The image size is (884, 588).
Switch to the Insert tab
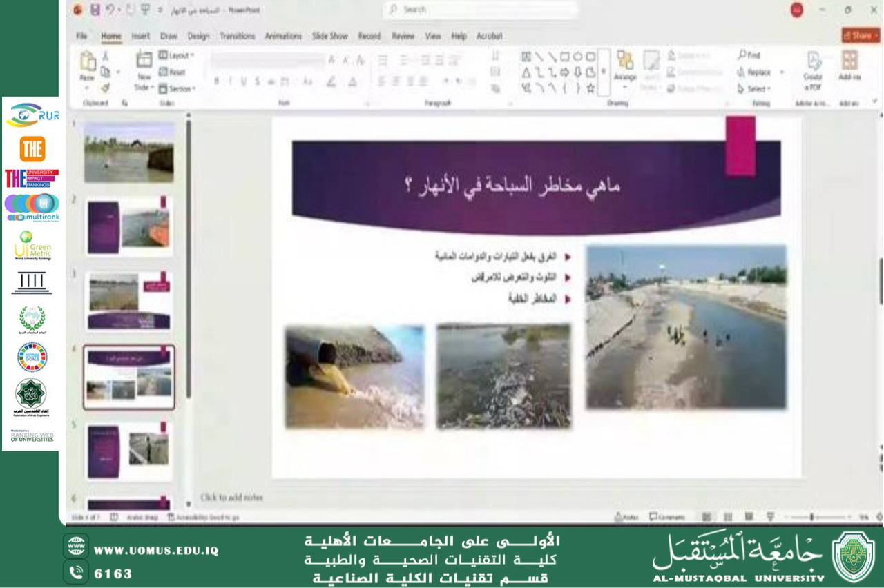pyautogui.click(x=140, y=36)
